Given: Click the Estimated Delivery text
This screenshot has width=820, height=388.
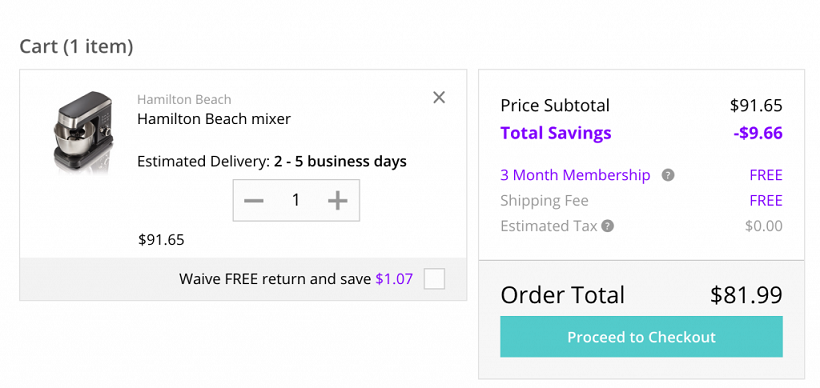Looking at the screenshot, I should (272, 162).
